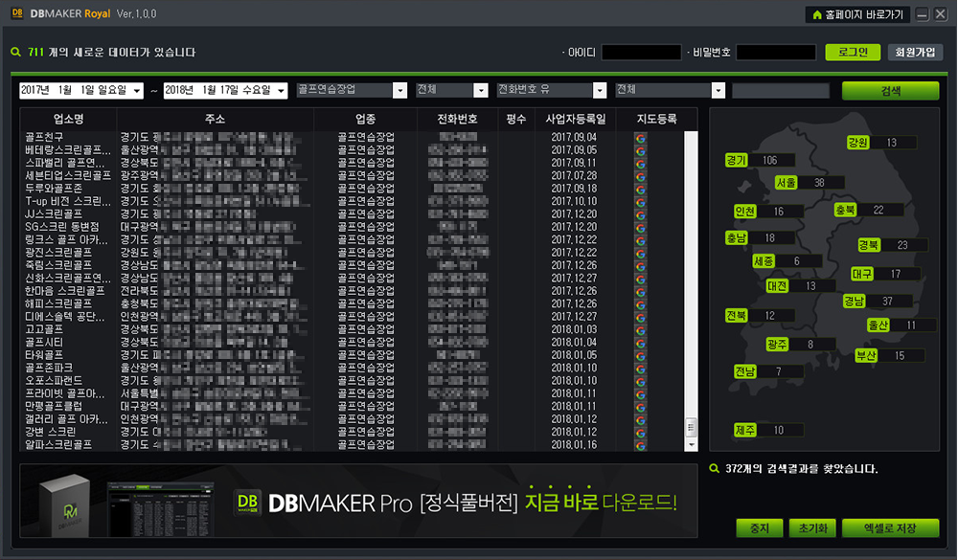Click the DBMAKER Pro download banner
Viewport: 958px width, 560px height.
(358, 501)
